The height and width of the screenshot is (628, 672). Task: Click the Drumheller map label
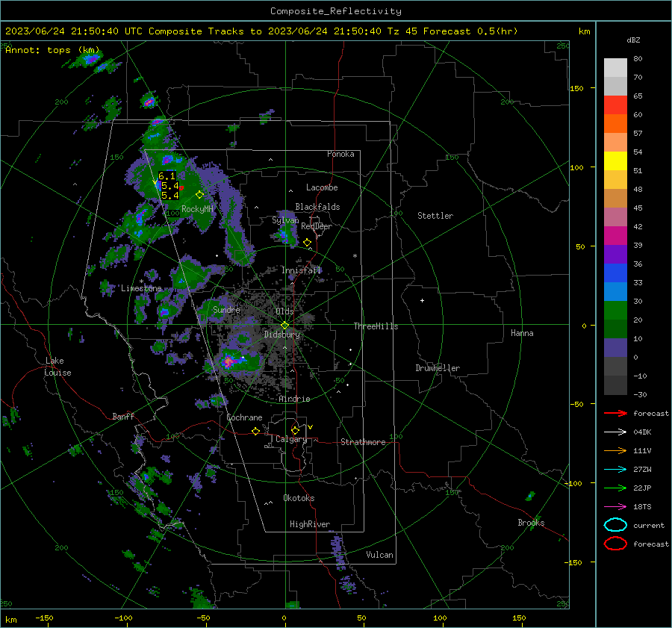(438, 368)
